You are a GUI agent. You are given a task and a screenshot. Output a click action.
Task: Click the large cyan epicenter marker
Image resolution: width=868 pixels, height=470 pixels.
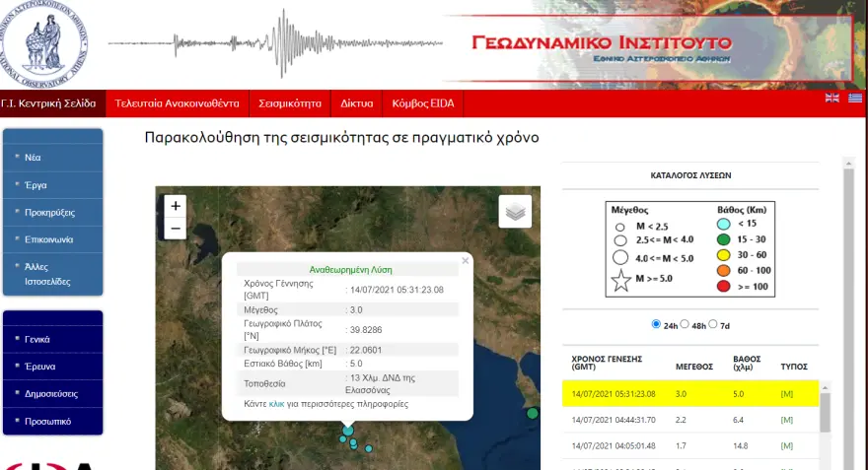click(347, 431)
